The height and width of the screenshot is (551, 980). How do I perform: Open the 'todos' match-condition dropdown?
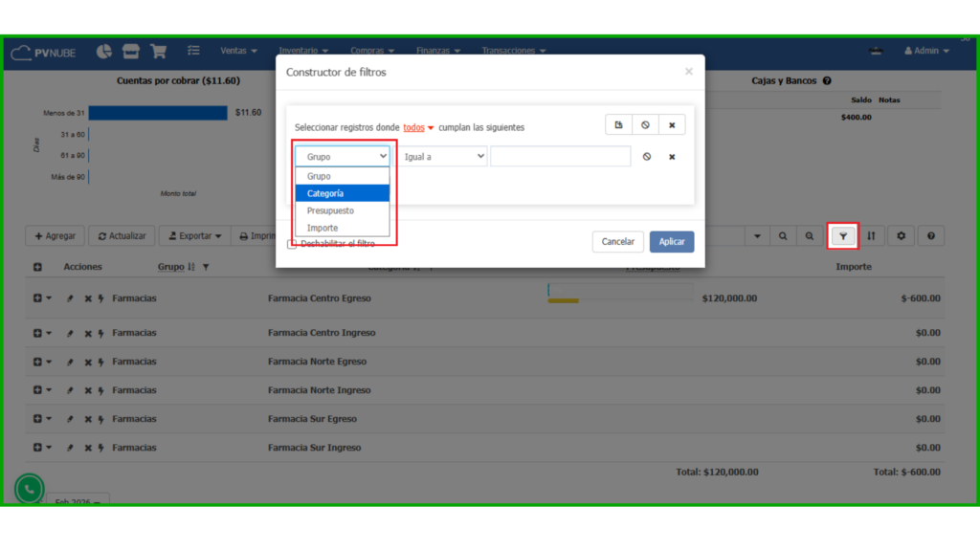(x=418, y=127)
